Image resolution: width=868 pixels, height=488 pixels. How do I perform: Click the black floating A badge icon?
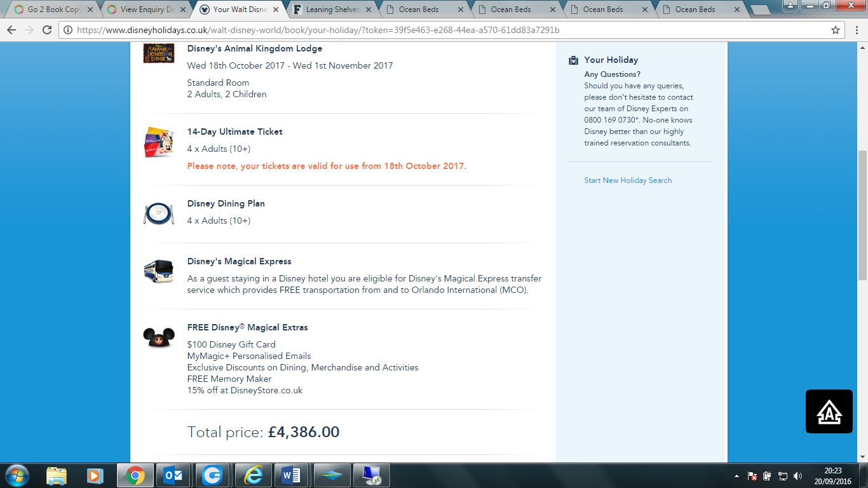(x=829, y=412)
